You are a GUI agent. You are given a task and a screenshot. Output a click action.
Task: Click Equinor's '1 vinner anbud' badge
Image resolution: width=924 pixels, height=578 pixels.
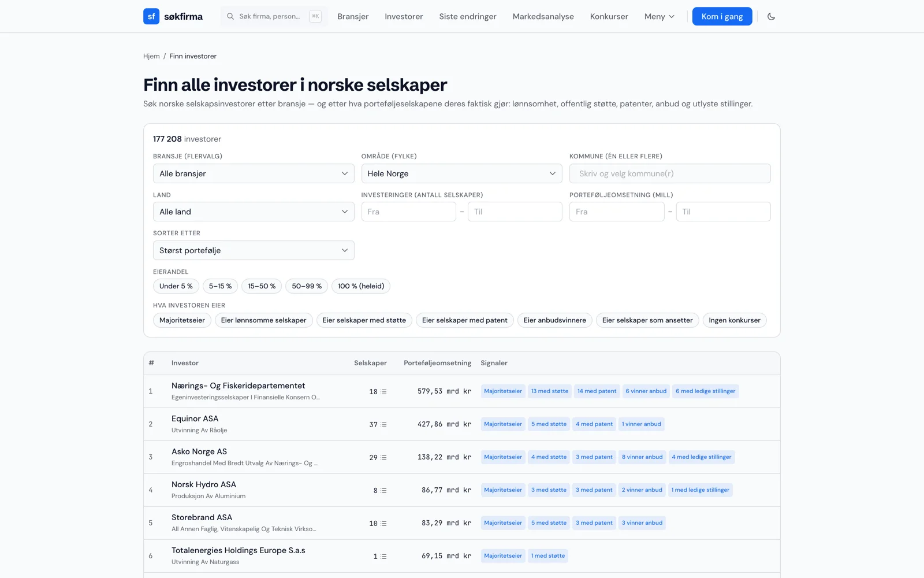[642, 424]
